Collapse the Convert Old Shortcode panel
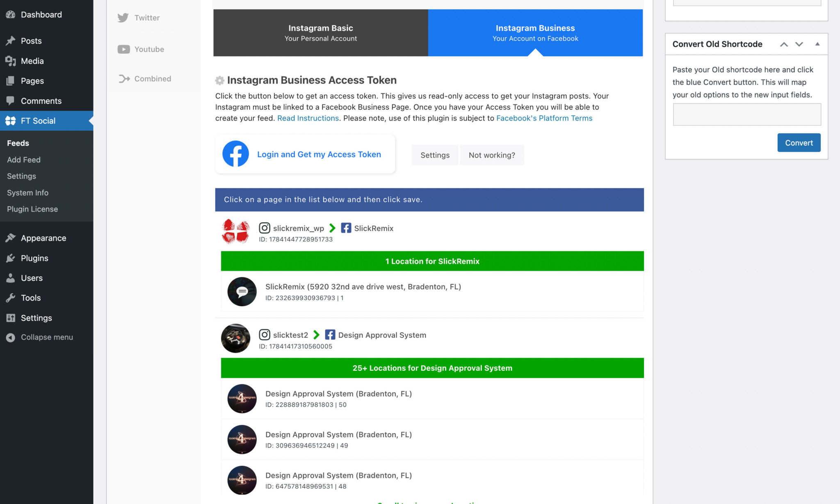This screenshot has height=504, width=840. (817, 44)
